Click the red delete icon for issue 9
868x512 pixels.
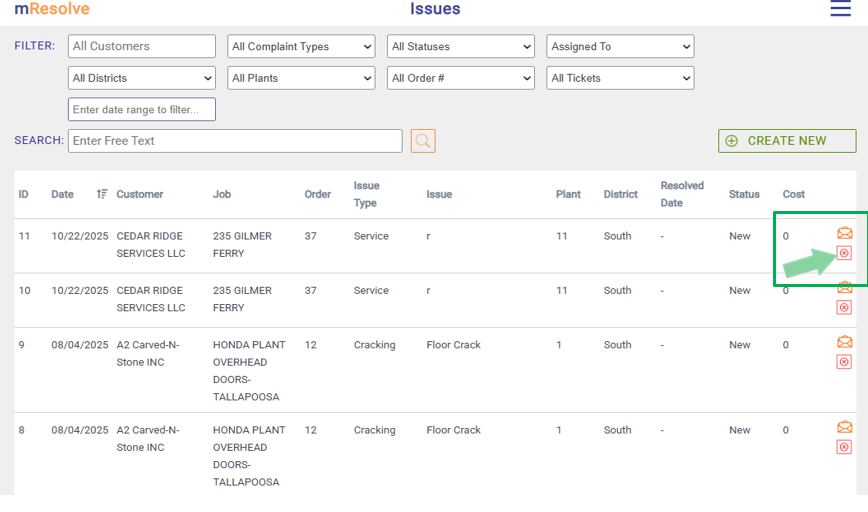click(x=844, y=361)
